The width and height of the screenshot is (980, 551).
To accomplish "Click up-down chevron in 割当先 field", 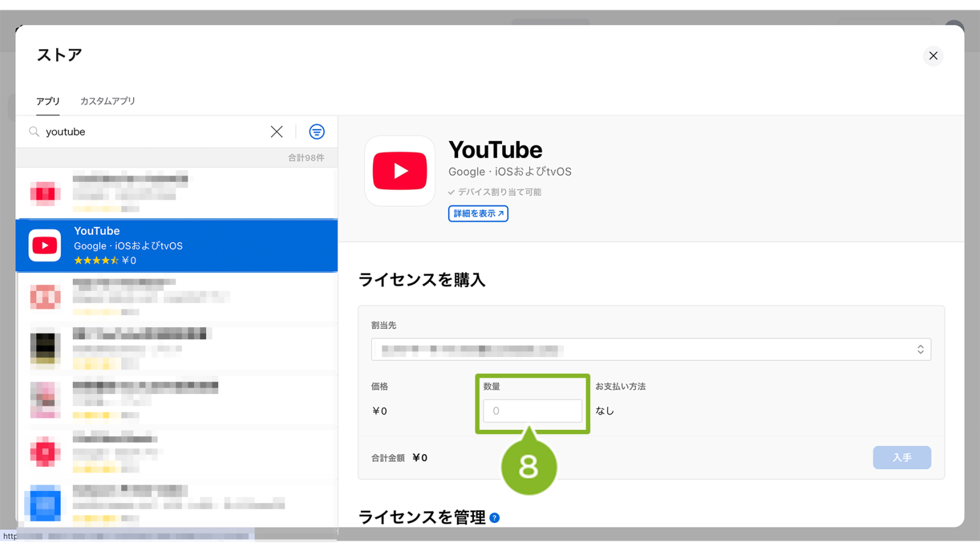I will pyautogui.click(x=920, y=349).
